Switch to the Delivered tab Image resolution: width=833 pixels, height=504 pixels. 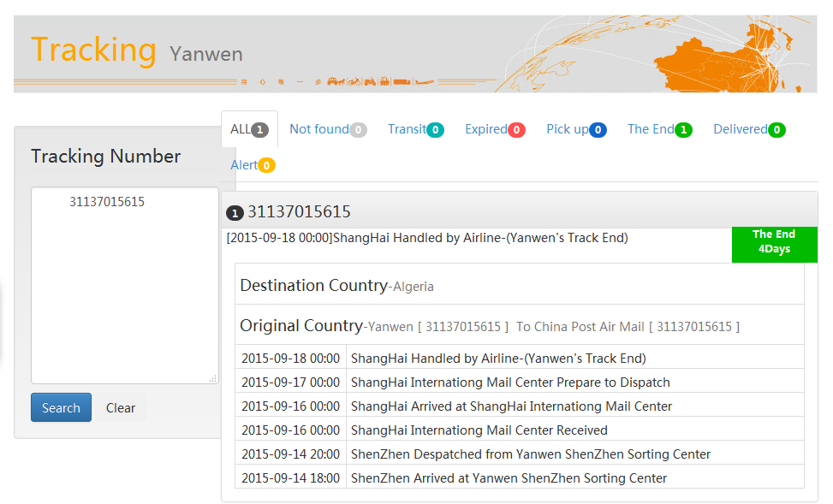(749, 129)
